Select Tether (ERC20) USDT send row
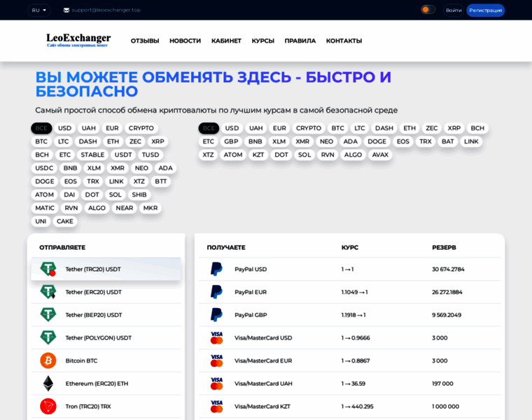 point(106,292)
